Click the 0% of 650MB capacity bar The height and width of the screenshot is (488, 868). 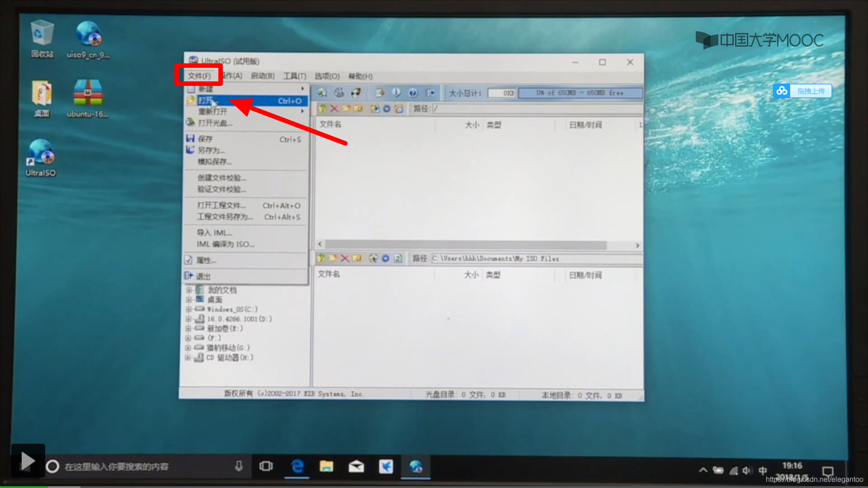[580, 93]
